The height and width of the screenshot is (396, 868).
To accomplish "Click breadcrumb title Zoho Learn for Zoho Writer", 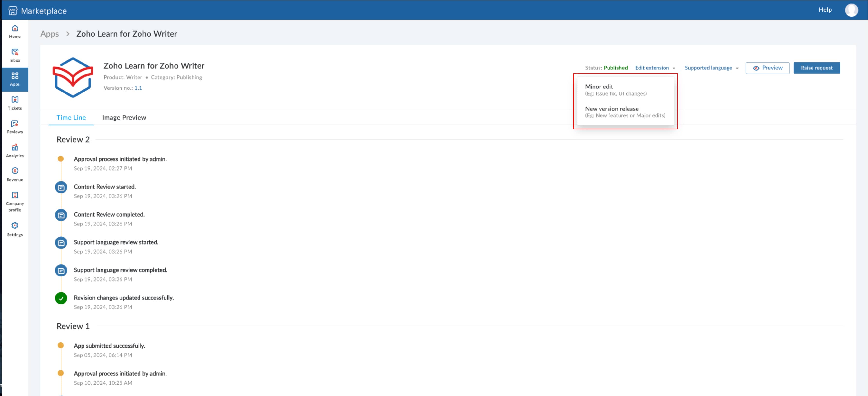I will pos(126,34).
